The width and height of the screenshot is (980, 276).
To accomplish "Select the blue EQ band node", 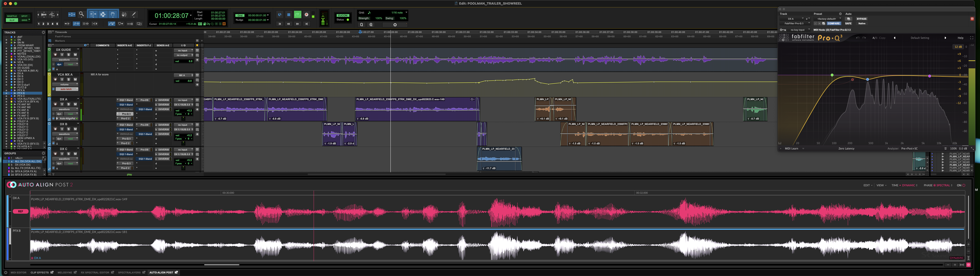I will tap(867, 79).
